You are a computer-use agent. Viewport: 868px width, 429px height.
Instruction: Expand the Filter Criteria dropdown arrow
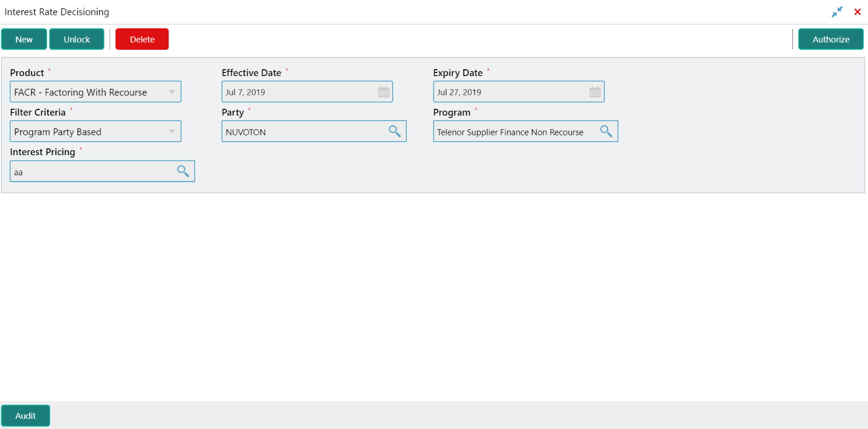172,132
